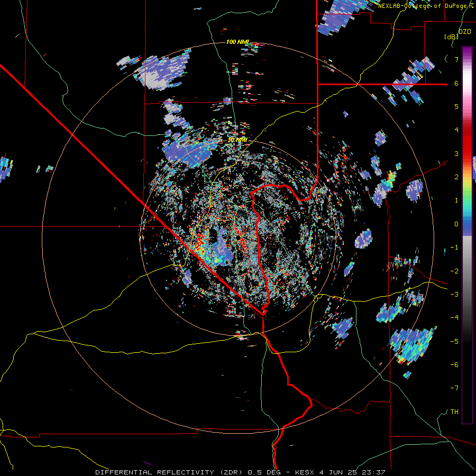
Task: Click the 0.5 DEG elevation text
Action: click(264, 472)
